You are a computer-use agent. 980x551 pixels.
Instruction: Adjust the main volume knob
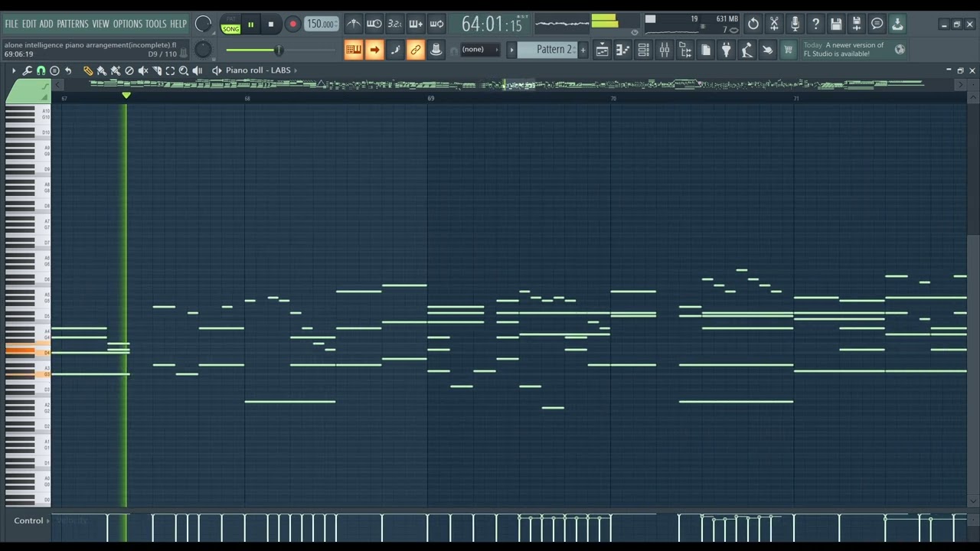[x=203, y=24]
